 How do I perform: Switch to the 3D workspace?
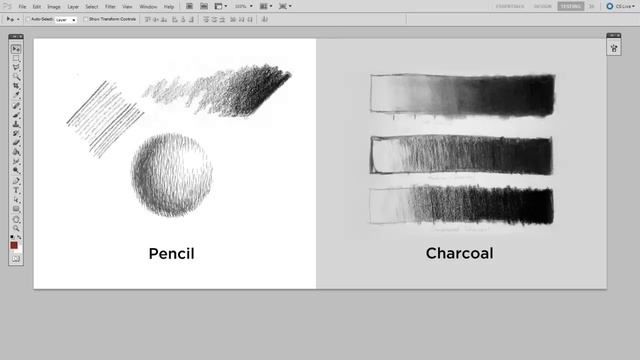(591, 6)
